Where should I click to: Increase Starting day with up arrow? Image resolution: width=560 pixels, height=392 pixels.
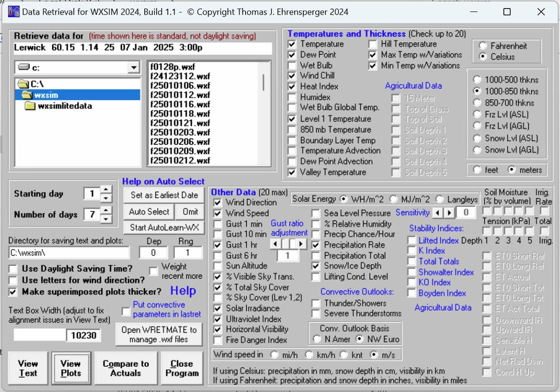106,189
